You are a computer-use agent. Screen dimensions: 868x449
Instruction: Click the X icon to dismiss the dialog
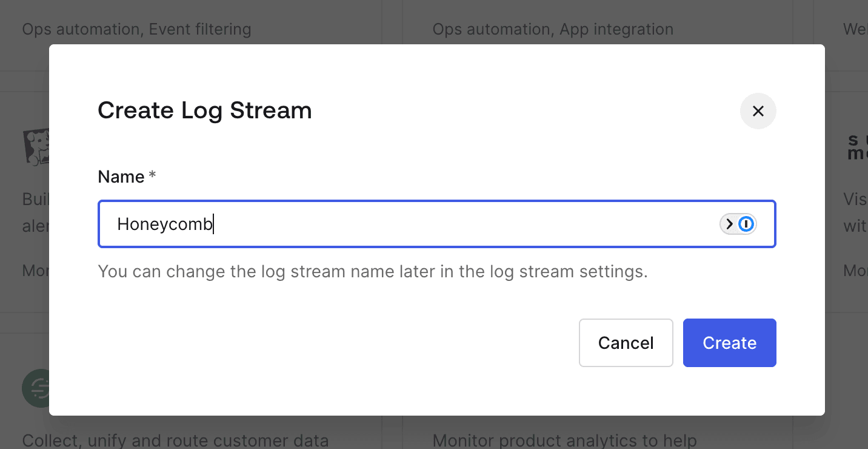click(x=758, y=111)
